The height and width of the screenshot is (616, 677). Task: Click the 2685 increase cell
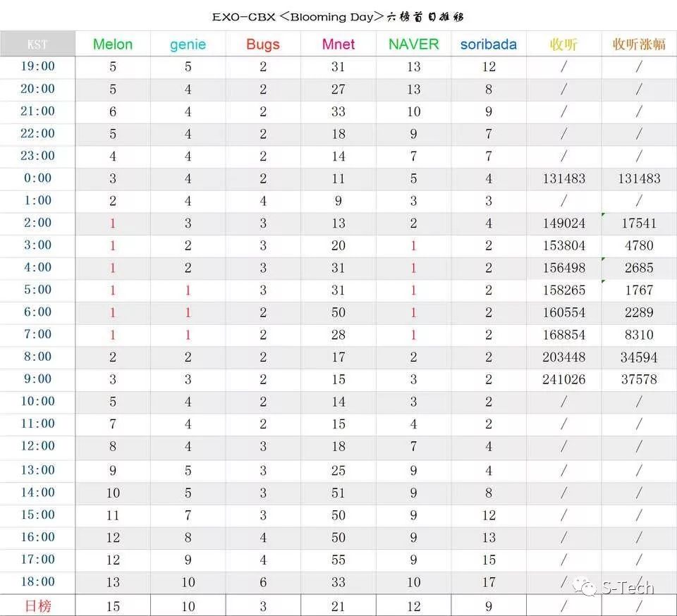click(639, 268)
